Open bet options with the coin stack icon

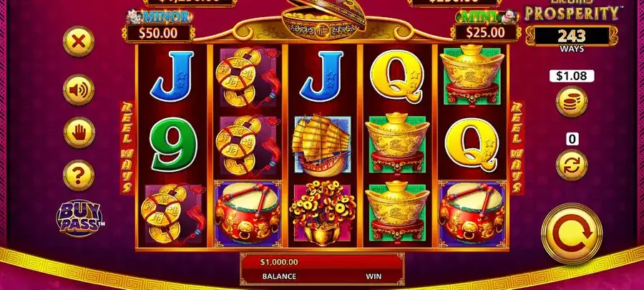click(571, 102)
